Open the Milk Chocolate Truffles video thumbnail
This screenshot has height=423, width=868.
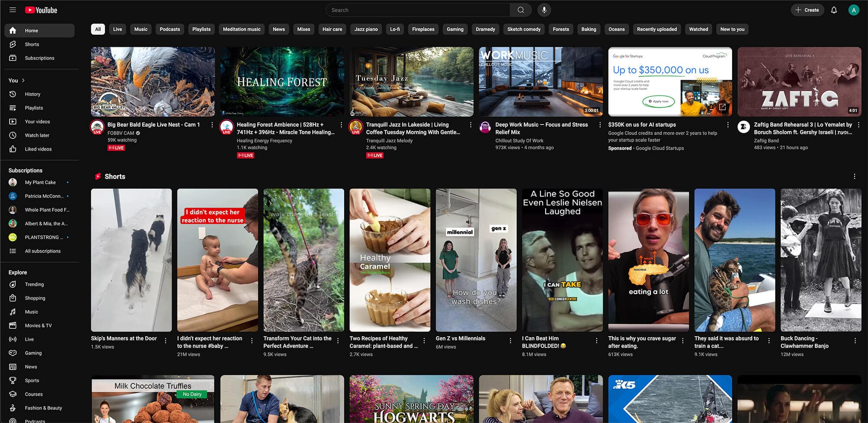(x=153, y=399)
